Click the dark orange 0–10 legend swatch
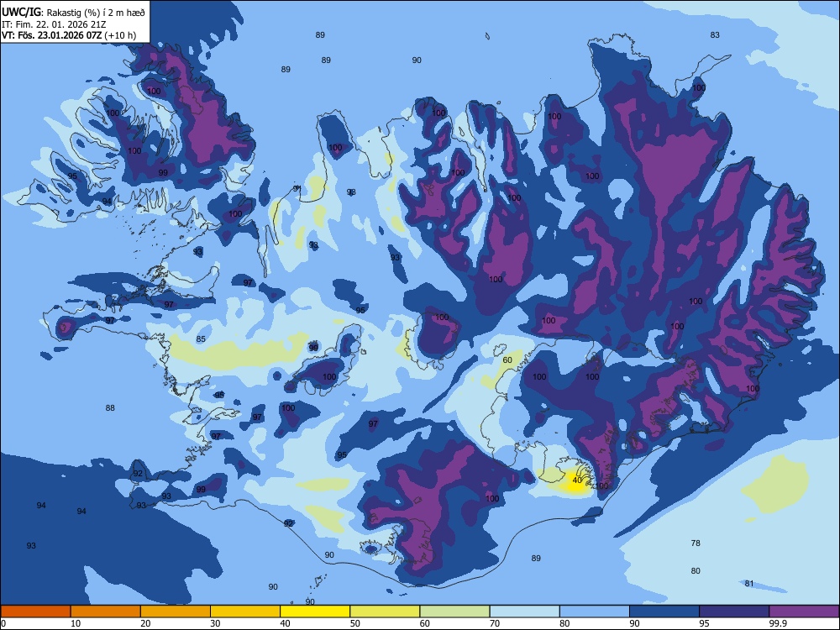This screenshot has width=840, height=630. coord(35,612)
